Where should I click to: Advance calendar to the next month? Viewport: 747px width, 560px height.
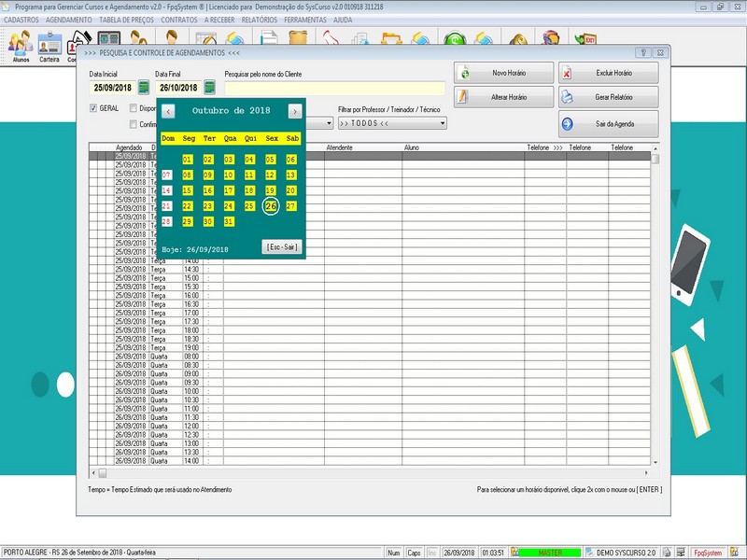294,111
